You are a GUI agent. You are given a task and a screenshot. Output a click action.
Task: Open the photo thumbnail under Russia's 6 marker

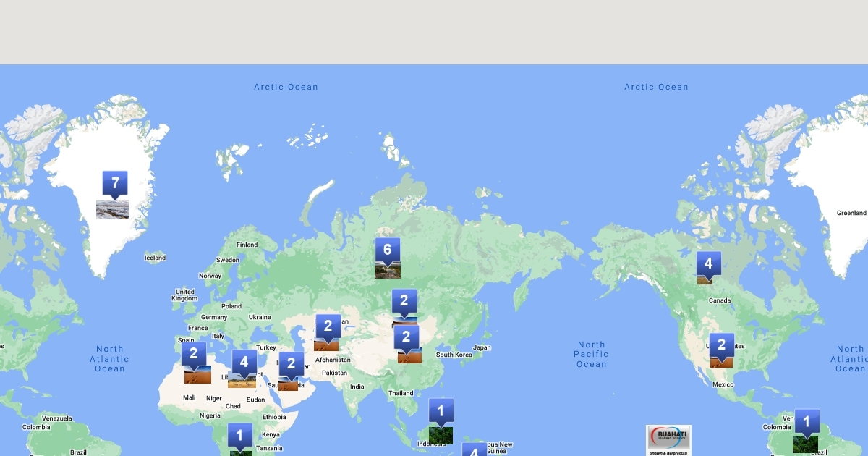[x=387, y=271]
